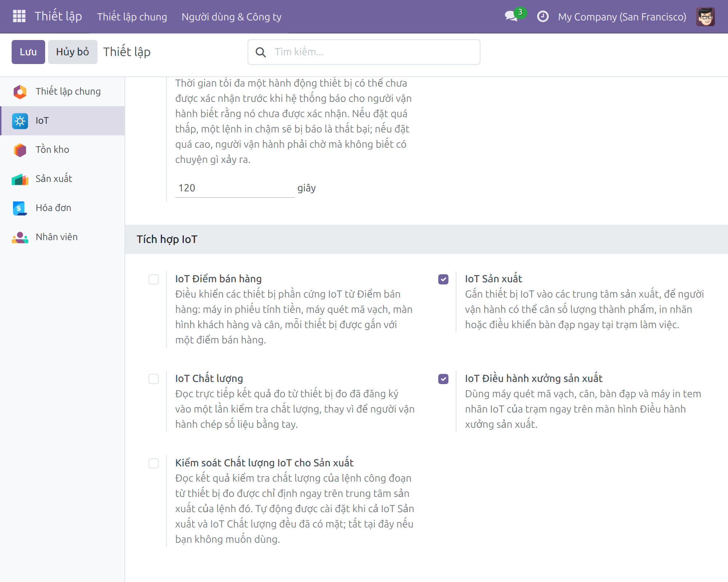Viewport: 728px width, 582px height.
Task: Click the search magnifier icon
Action: (x=261, y=52)
